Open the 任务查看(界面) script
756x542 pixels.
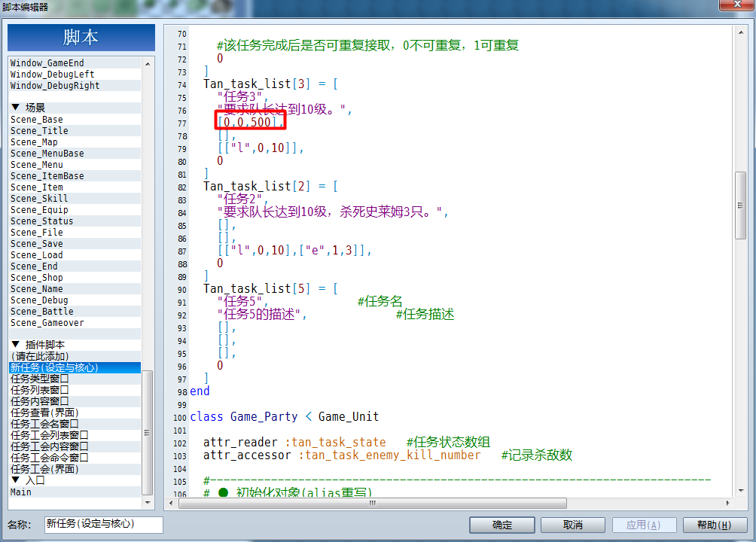[75, 413]
